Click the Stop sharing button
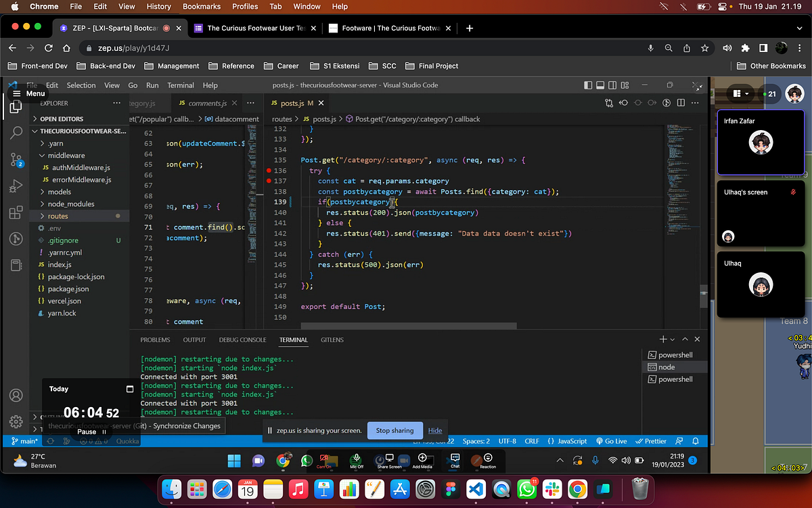Image resolution: width=812 pixels, height=508 pixels. (x=394, y=430)
